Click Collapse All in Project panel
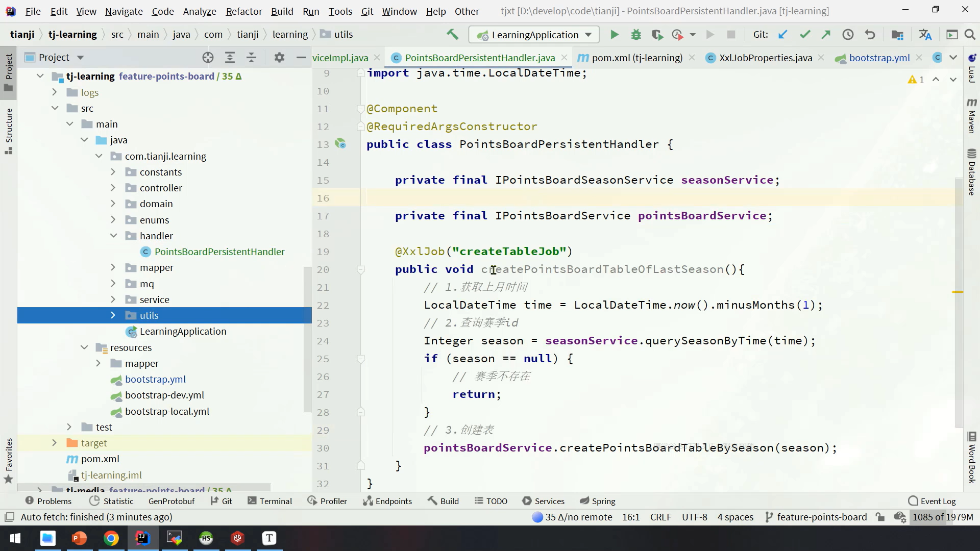 point(251,58)
